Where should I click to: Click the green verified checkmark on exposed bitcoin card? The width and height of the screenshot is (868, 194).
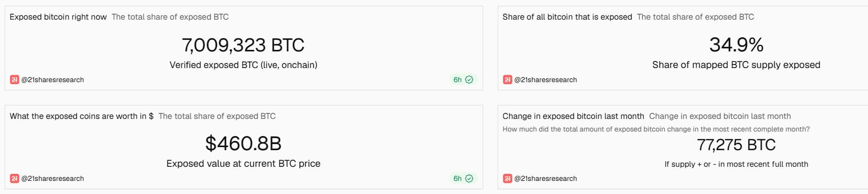[x=469, y=80]
